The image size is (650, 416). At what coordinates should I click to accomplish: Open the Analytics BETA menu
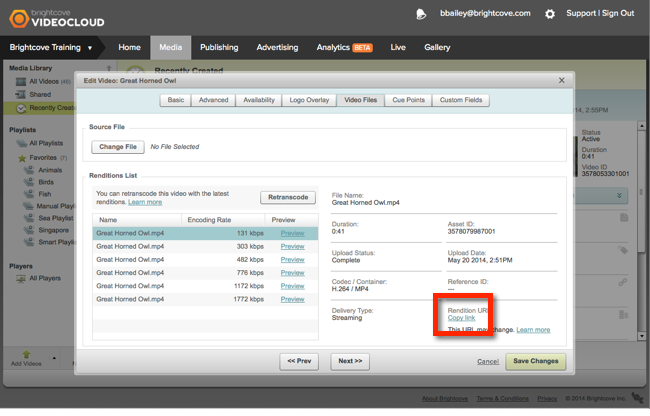pyautogui.click(x=344, y=48)
